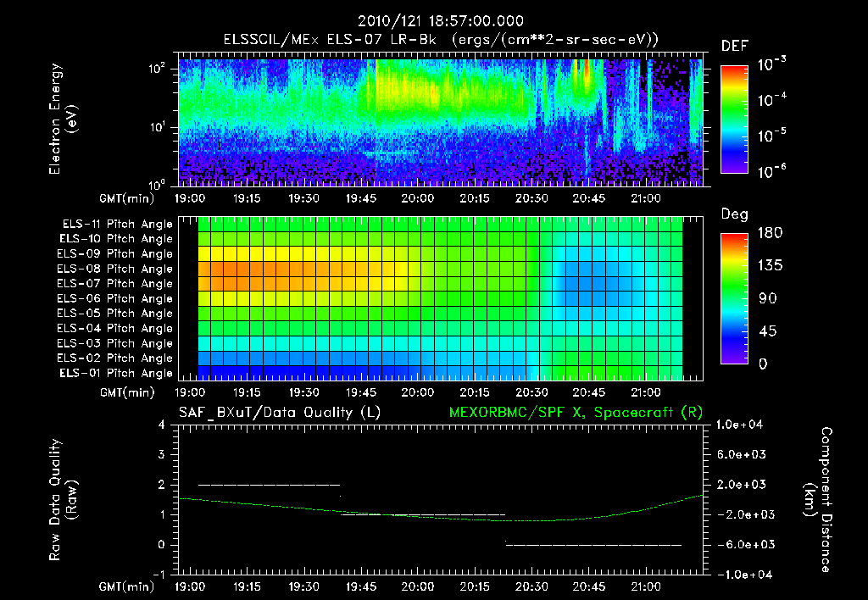Select the SAF_BXuT/Data Quality (L) title
868x600 pixels.
coord(280,413)
